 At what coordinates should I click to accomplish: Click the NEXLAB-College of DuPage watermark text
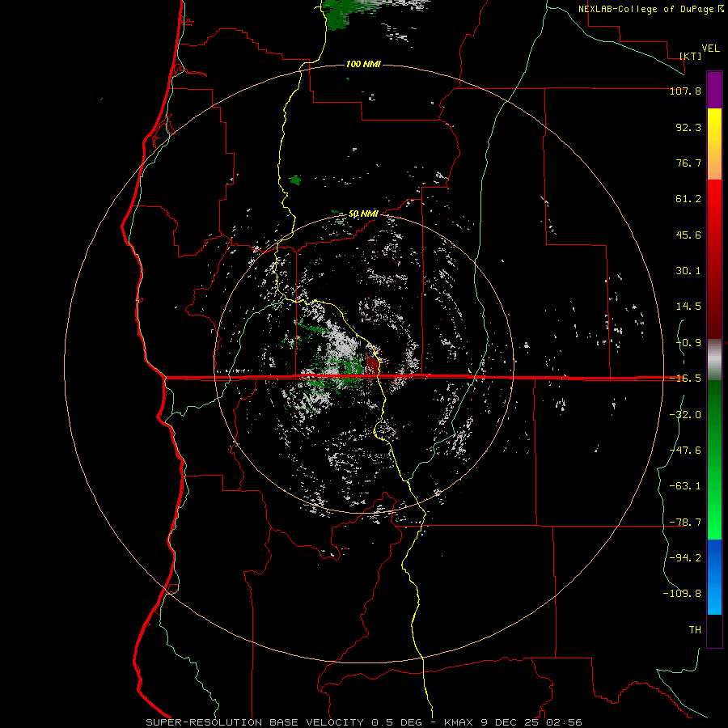point(650,9)
